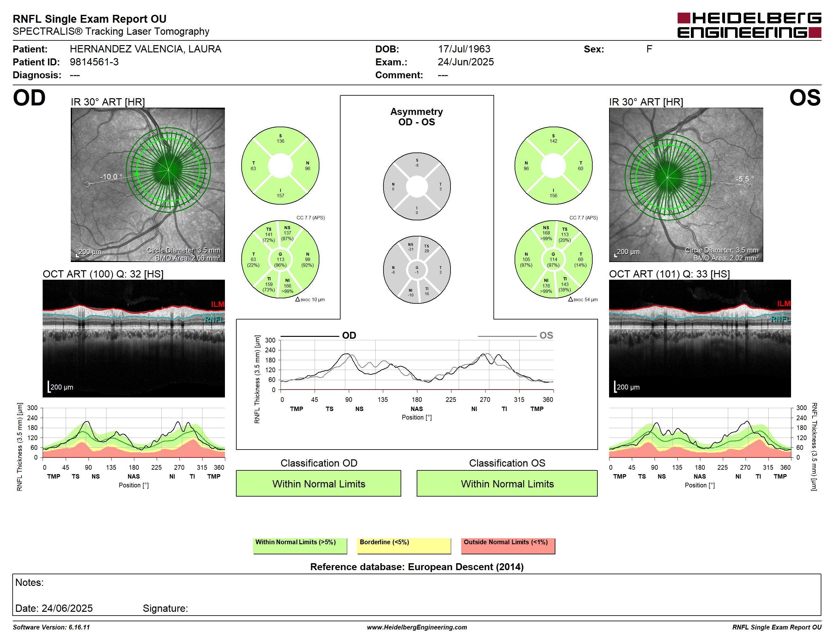Click the Heidelberg Engineering logo

pyautogui.click(x=749, y=26)
